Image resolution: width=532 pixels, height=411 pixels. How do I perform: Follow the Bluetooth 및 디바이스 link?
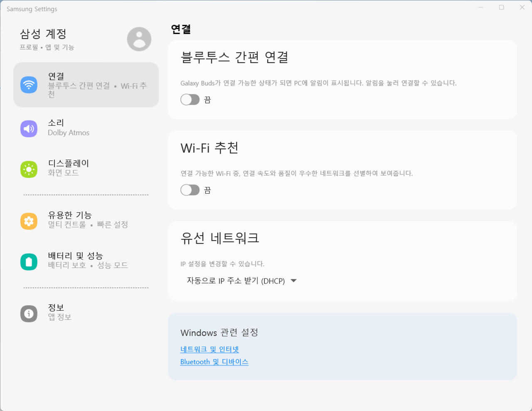click(214, 362)
